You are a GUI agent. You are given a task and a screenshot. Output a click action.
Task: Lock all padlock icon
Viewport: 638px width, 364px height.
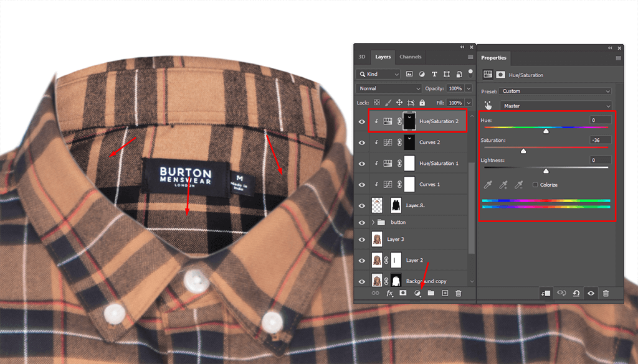[422, 103]
